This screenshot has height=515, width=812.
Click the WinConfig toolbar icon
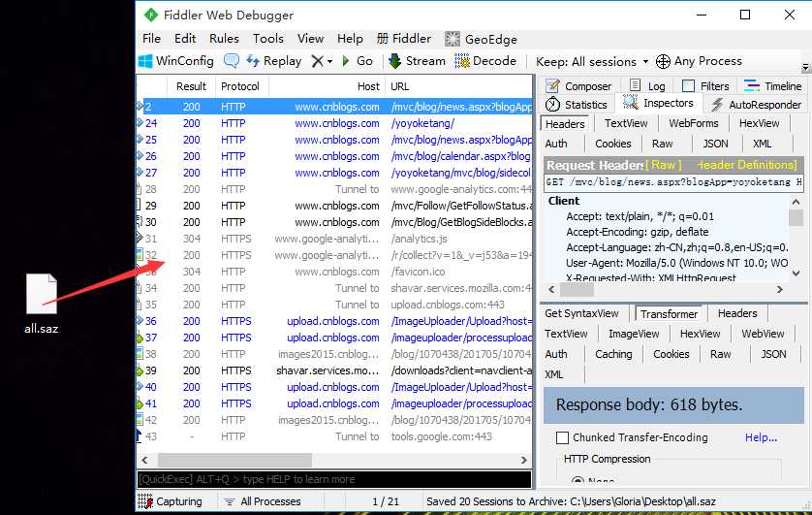tap(145, 61)
